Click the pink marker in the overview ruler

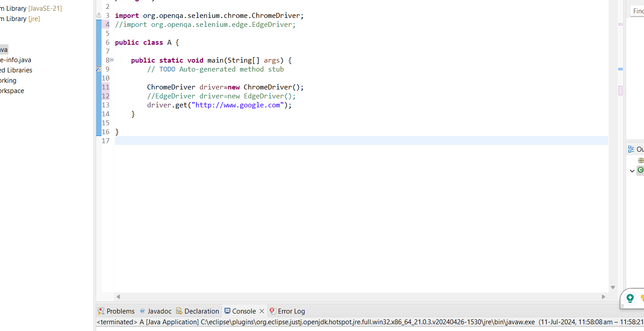click(x=620, y=90)
